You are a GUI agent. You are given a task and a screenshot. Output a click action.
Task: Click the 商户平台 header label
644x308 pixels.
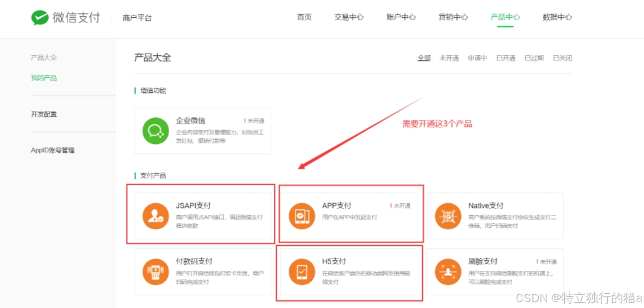137,18
